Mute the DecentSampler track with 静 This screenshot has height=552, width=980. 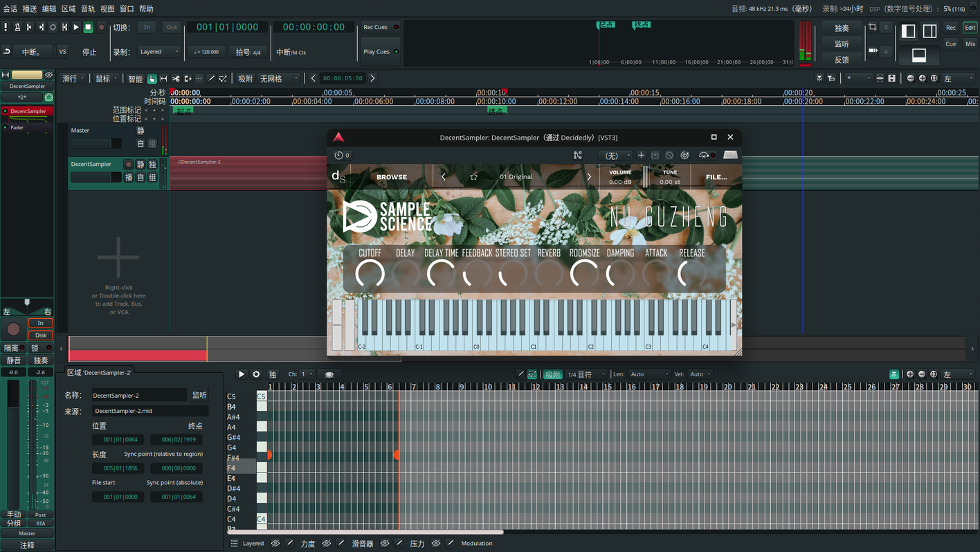(x=140, y=165)
